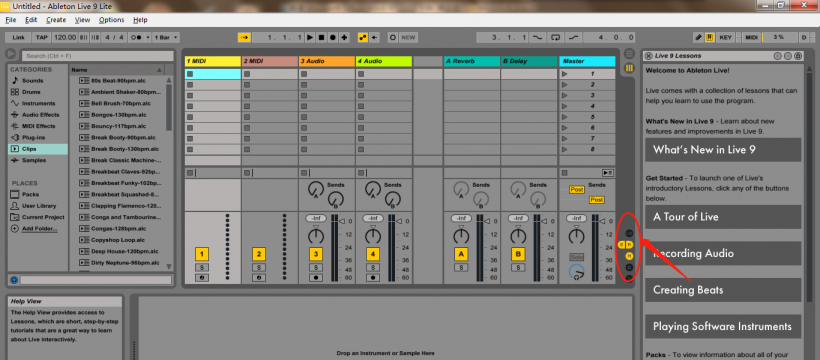Open the Help menu
Image resolution: width=820 pixels, height=360 pixels.
point(140,20)
